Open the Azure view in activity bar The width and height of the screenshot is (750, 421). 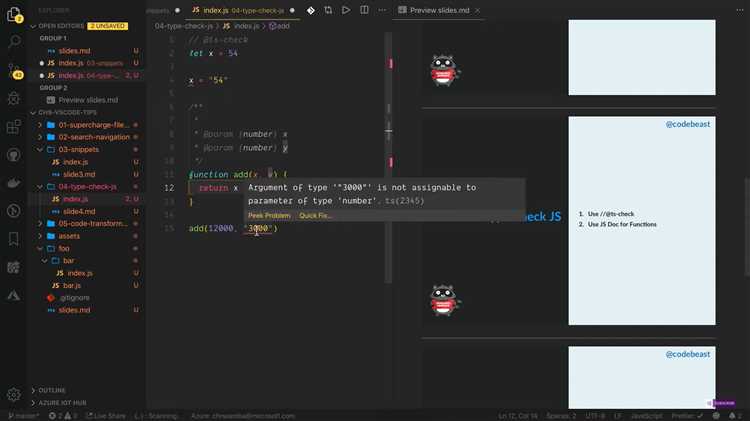(14, 295)
